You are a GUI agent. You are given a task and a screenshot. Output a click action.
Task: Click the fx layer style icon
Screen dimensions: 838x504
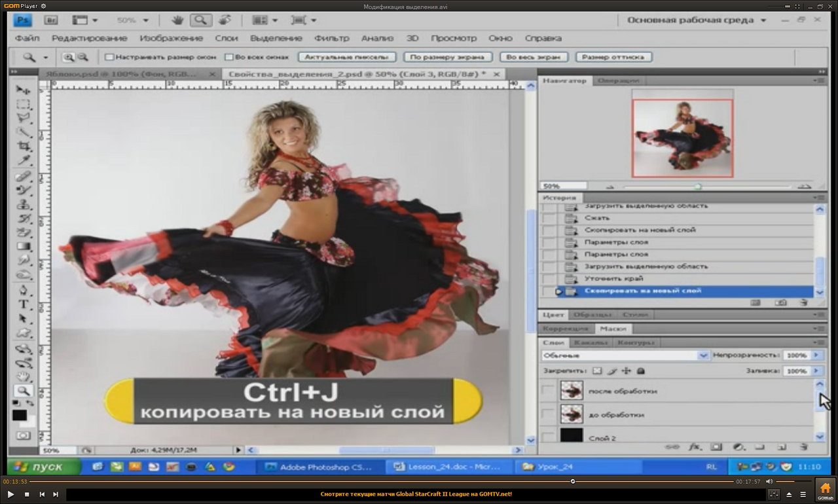(x=694, y=447)
